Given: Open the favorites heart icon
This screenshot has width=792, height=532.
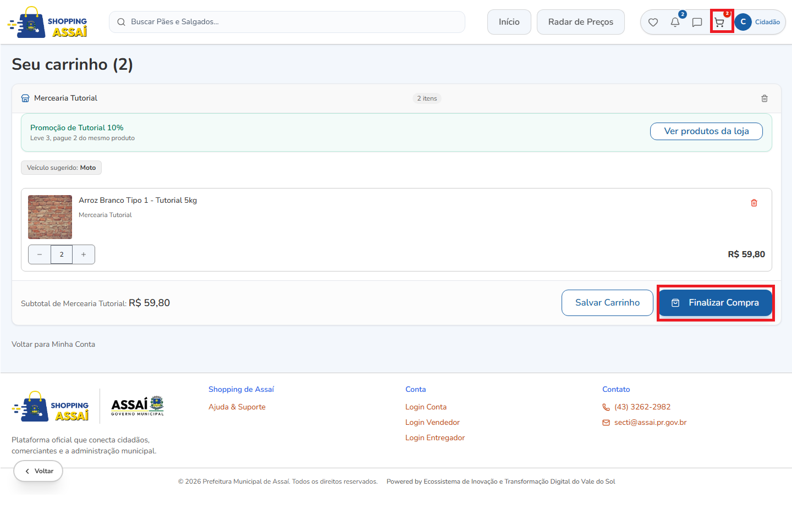Looking at the screenshot, I should pyautogui.click(x=653, y=23).
